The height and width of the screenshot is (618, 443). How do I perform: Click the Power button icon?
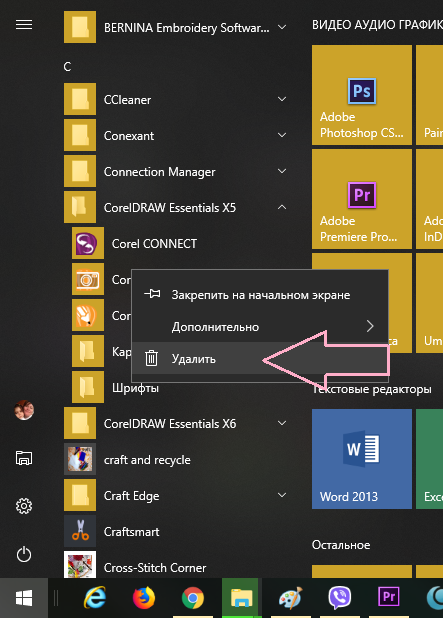(24, 554)
